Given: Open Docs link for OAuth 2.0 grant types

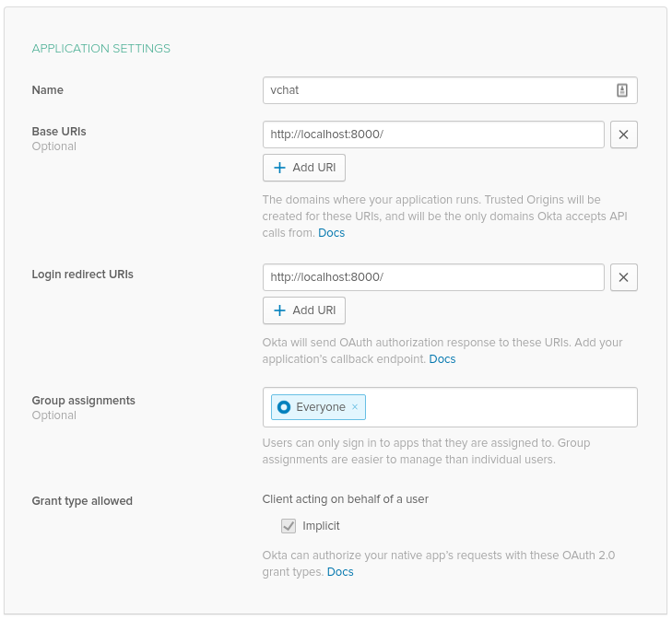Looking at the screenshot, I should tap(340, 572).
